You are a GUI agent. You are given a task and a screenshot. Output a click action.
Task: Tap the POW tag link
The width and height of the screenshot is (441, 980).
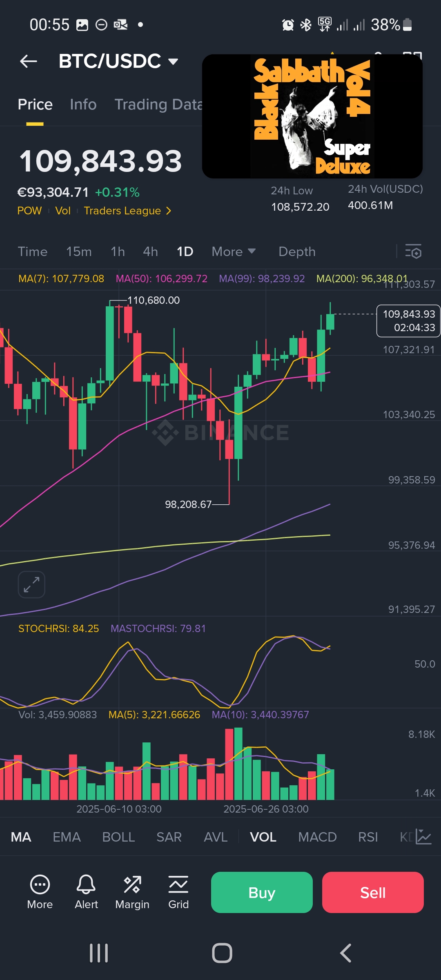[29, 211]
